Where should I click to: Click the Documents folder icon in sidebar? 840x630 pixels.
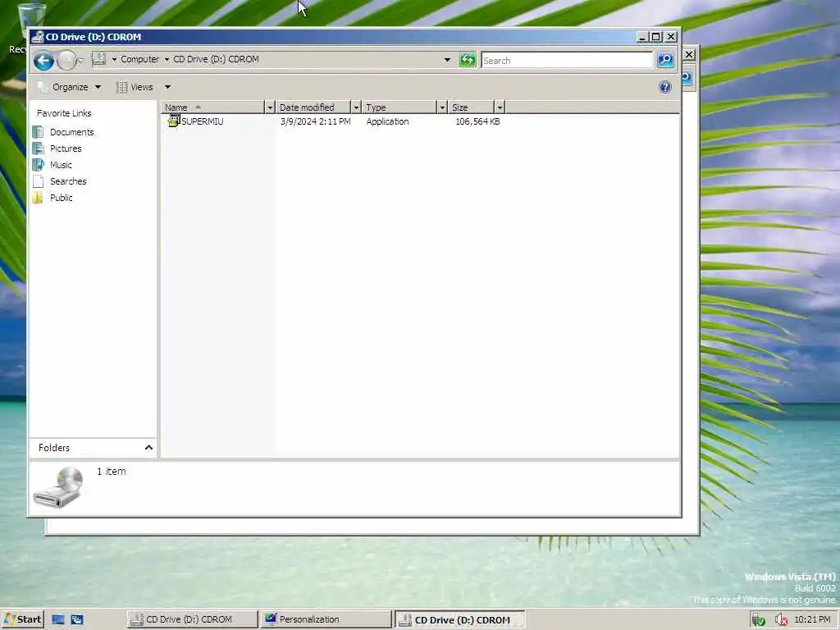[38, 132]
